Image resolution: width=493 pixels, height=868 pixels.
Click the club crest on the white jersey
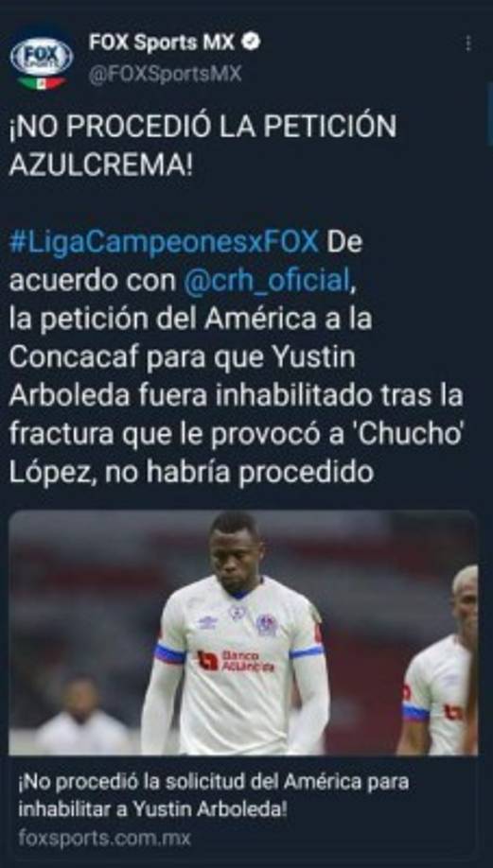tap(267, 624)
